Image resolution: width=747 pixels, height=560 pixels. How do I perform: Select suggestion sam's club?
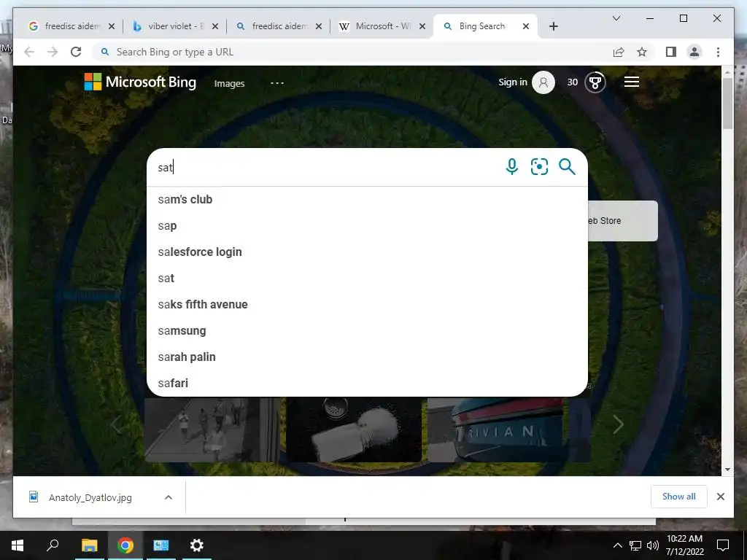367,200
